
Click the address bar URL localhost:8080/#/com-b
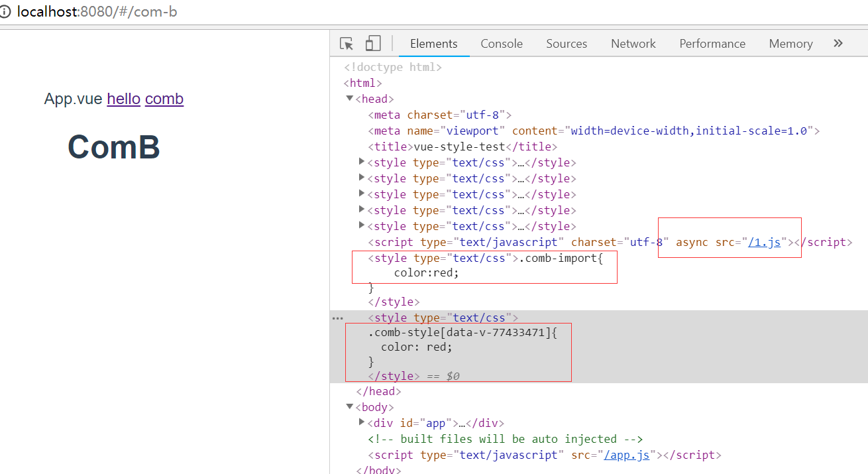[x=97, y=12]
